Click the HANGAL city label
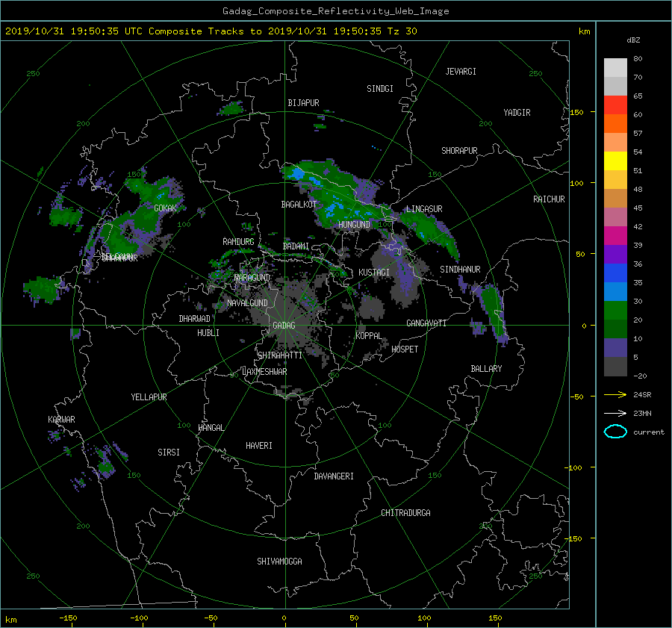Image resolution: width=672 pixels, height=628 pixels. [211, 428]
